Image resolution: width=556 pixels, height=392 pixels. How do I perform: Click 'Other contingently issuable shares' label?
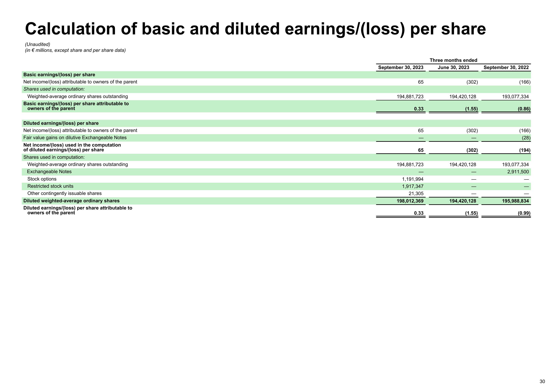pyautogui.click(x=64, y=193)
